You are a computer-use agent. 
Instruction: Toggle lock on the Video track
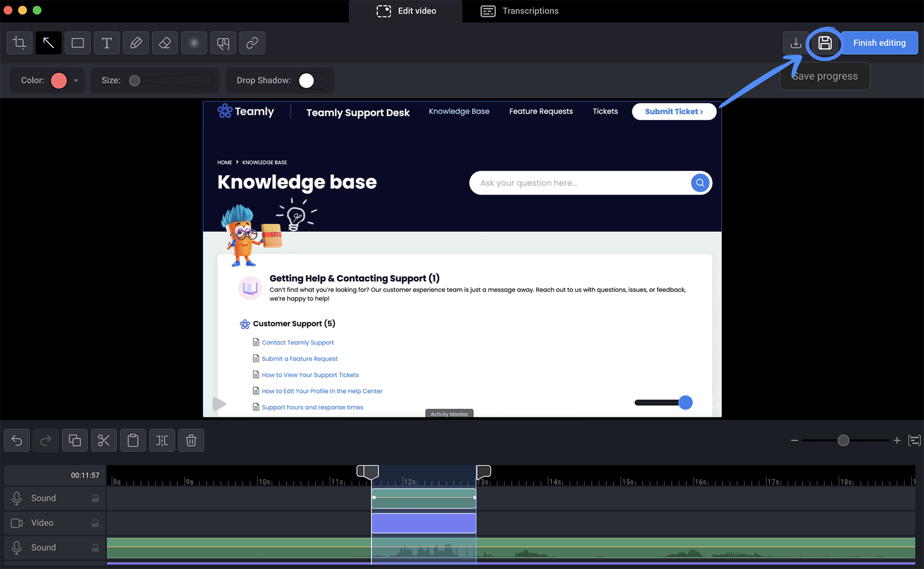(95, 523)
